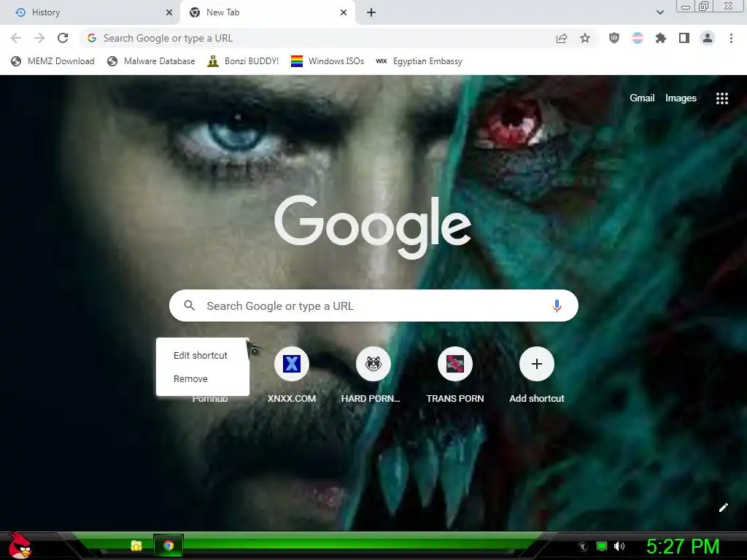Image resolution: width=747 pixels, height=560 pixels.
Task: Click the green monitor tray icon
Action: (602, 546)
